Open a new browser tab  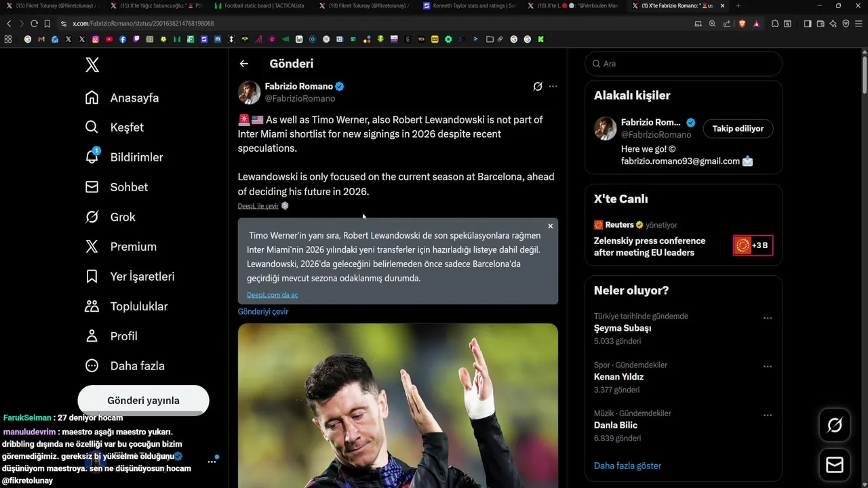(738, 5)
